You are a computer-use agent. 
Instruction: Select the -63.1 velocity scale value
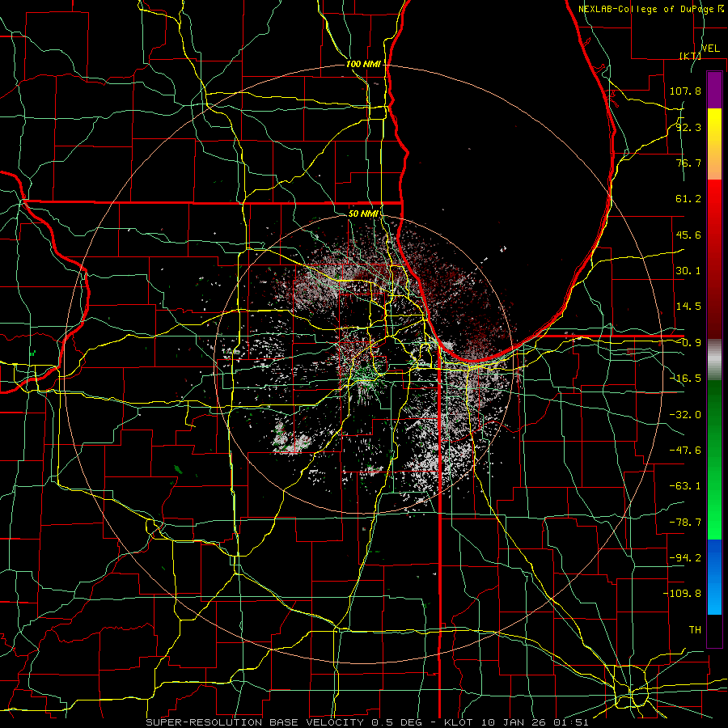coord(685,486)
